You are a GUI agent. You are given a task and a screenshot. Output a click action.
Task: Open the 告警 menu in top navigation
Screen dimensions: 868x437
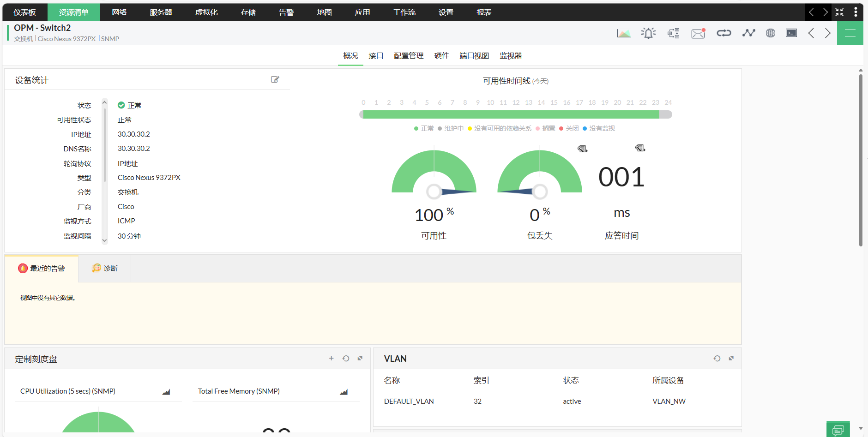(x=286, y=12)
